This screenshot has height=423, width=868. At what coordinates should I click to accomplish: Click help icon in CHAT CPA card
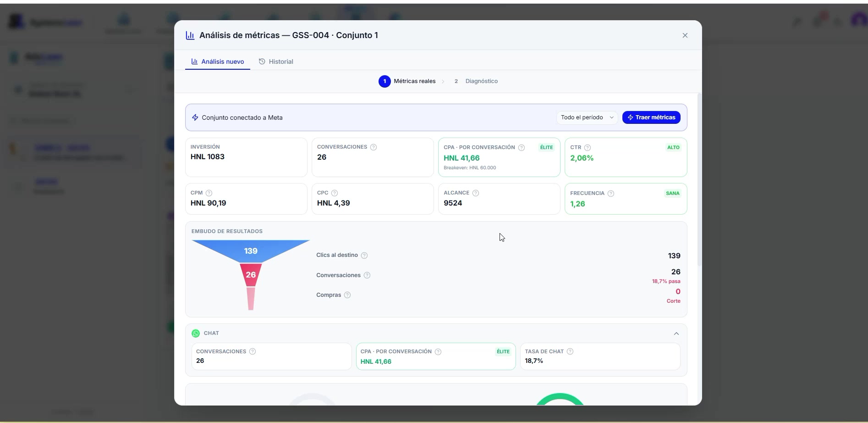pyautogui.click(x=438, y=352)
